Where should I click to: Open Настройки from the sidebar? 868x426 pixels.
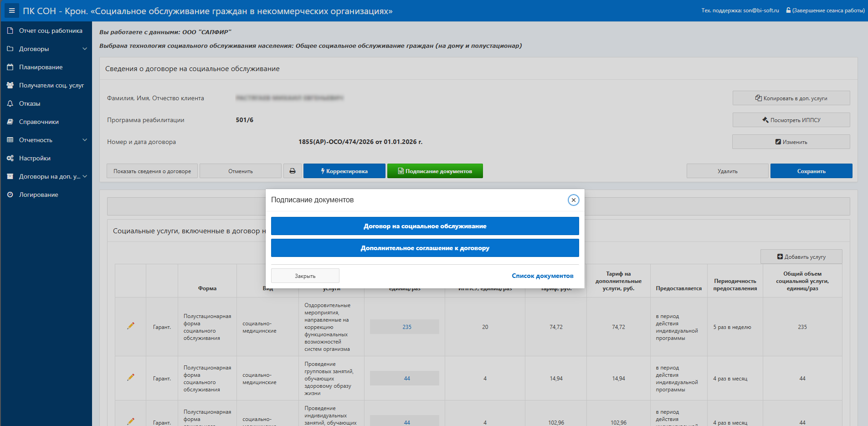[x=35, y=158]
